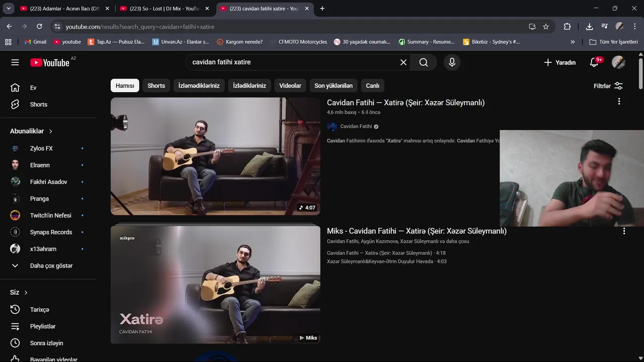Open Fakhri Asadov subscription channel
The image size is (644, 362).
pyautogui.click(x=48, y=182)
